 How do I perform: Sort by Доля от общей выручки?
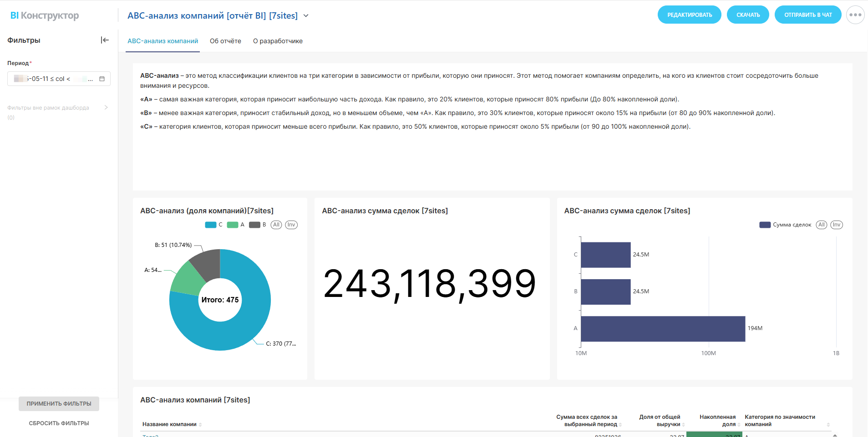[683, 425]
